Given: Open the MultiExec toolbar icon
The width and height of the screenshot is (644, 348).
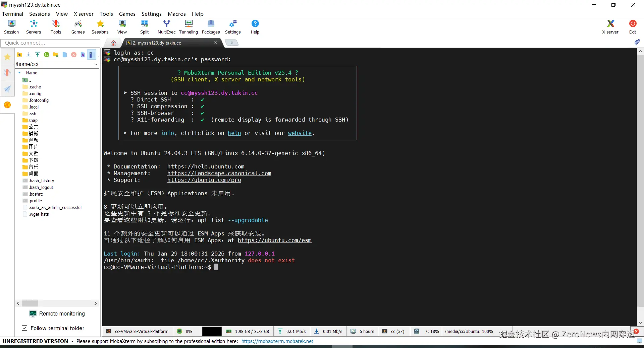Looking at the screenshot, I should pyautogui.click(x=166, y=27).
